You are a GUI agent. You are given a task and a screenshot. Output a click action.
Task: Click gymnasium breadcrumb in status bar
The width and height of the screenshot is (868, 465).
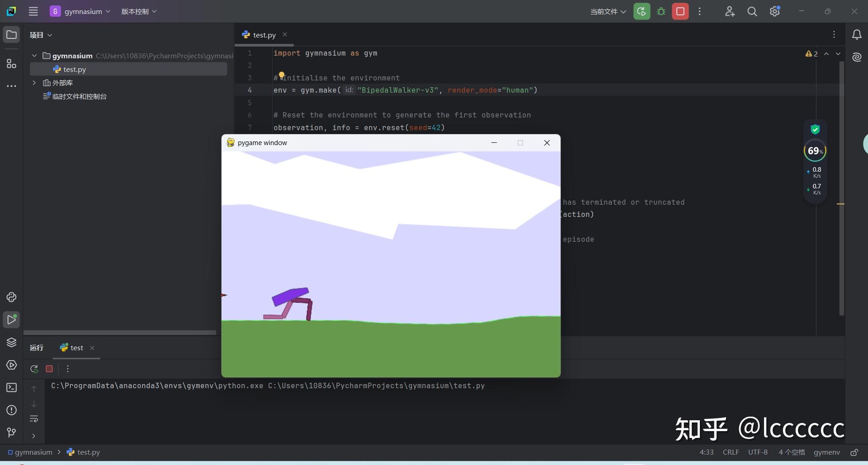30,452
